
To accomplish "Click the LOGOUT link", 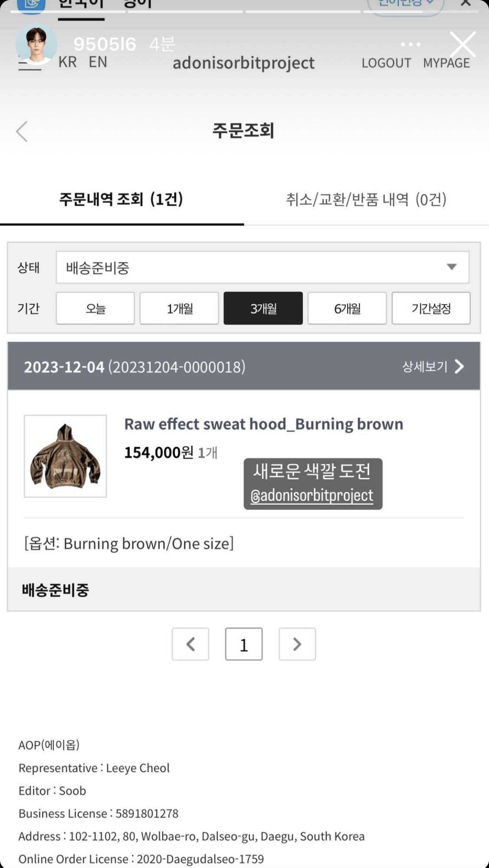I will [386, 63].
